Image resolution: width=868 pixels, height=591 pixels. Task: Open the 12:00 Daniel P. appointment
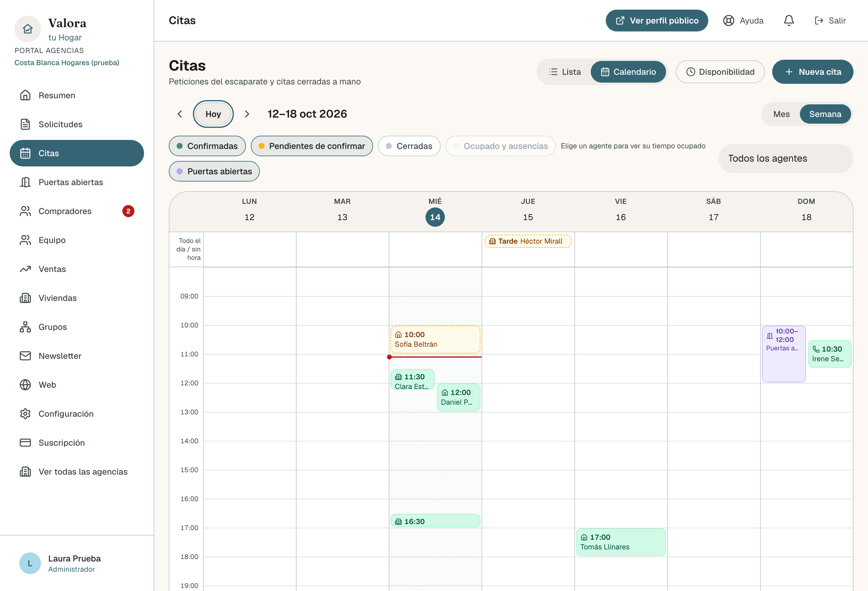458,397
